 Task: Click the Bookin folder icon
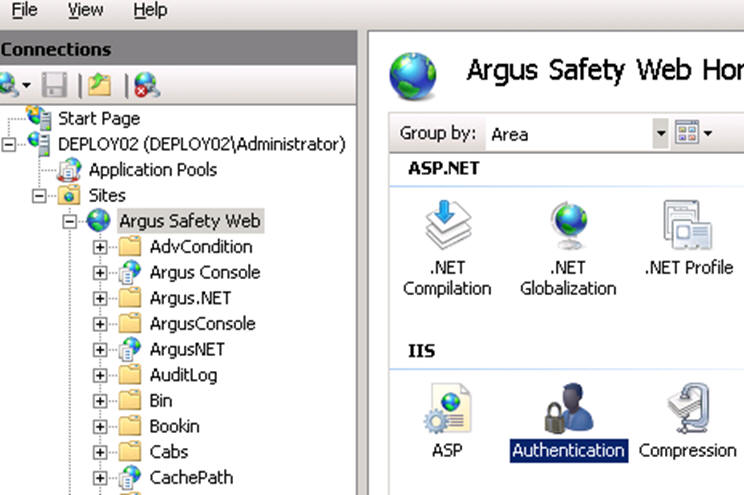click(x=130, y=426)
